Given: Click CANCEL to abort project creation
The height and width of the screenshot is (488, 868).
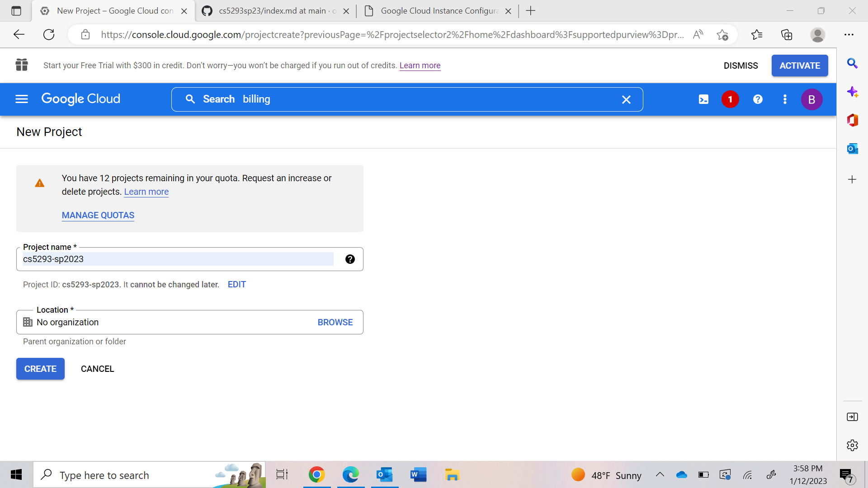Looking at the screenshot, I should [97, 369].
